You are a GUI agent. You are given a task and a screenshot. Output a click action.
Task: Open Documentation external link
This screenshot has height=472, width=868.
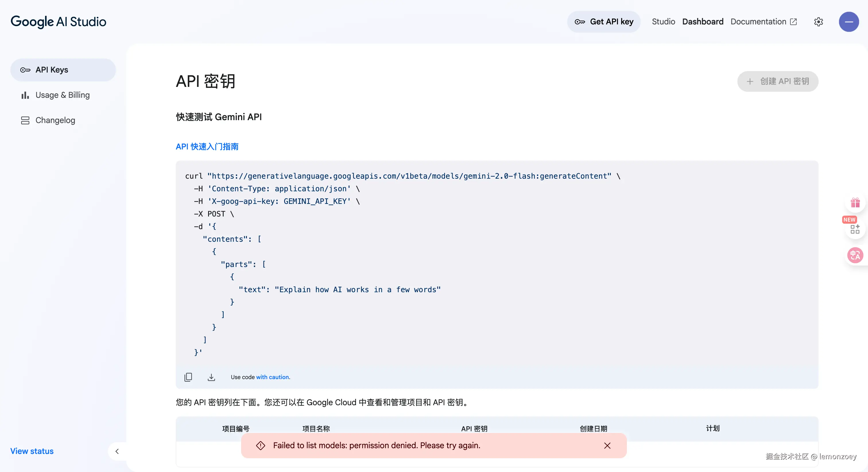coord(763,22)
